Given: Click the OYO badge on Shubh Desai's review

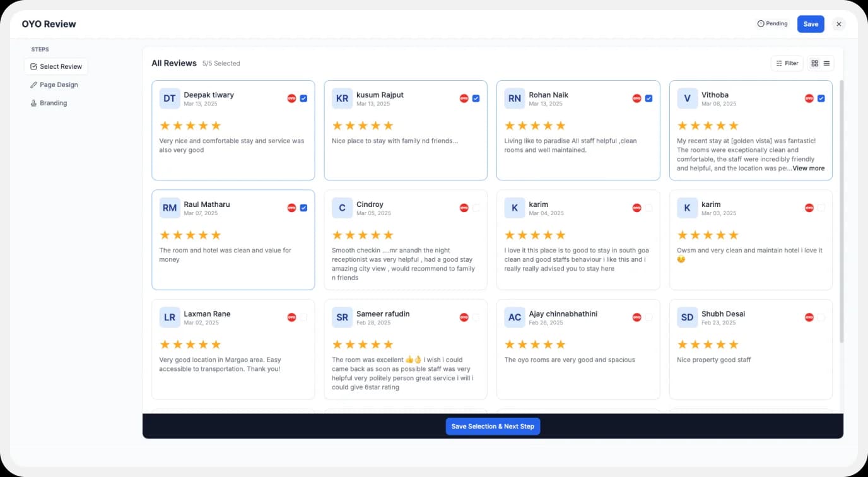Looking at the screenshot, I should 809,317.
